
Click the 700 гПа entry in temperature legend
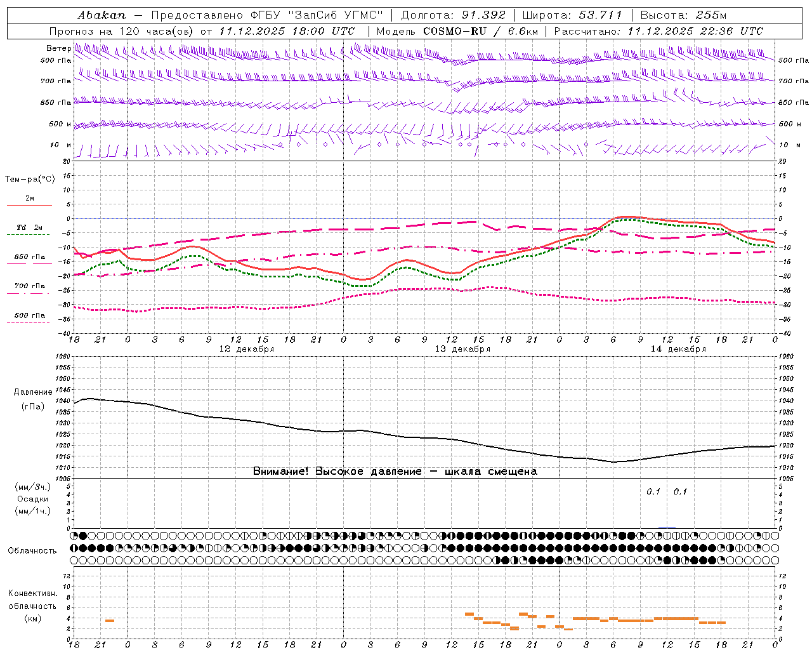(x=30, y=286)
